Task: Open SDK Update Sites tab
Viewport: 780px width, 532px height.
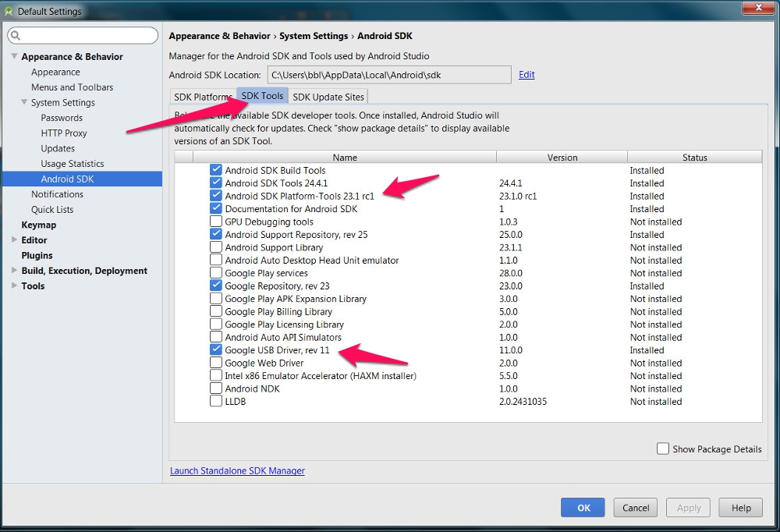Action: (x=328, y=97)
